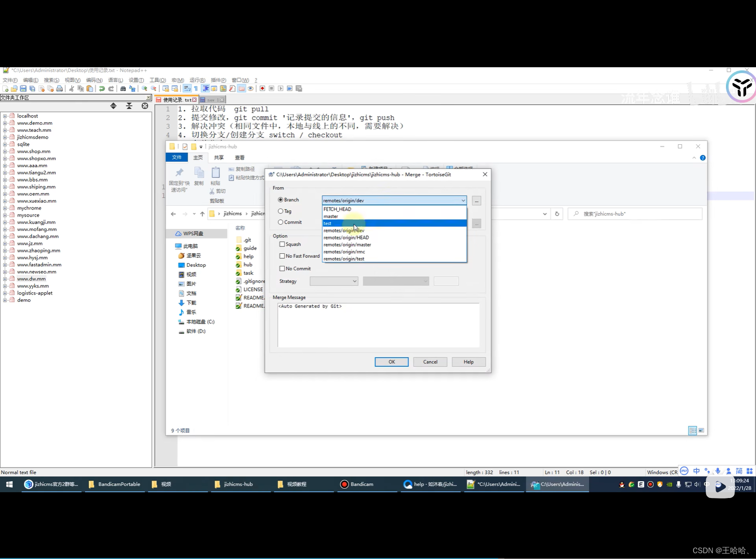The width and height of the screenshot is (756, 559).
Task: Click the search jizhicms-hub field in Explorer
Action: 635,214
